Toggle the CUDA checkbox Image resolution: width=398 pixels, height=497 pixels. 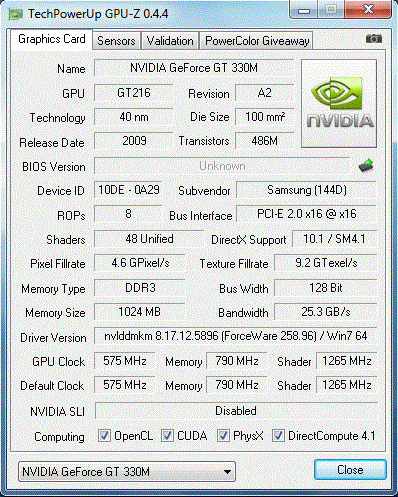tap(167, 436)
